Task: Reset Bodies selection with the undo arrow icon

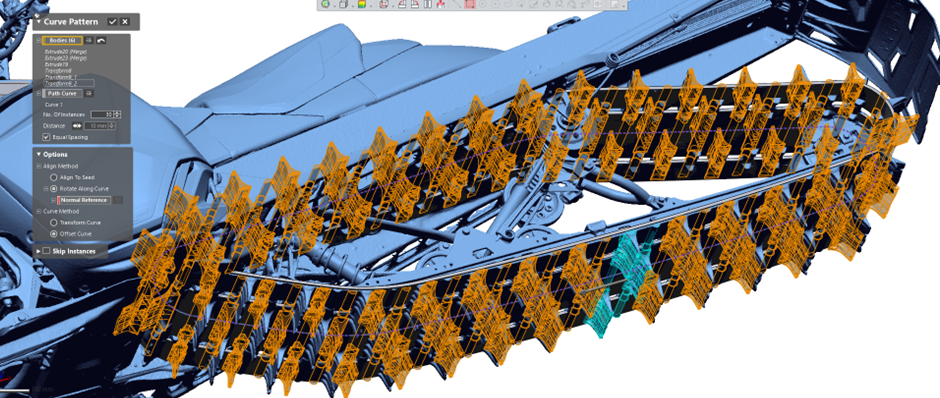Action: coord(101,41)
